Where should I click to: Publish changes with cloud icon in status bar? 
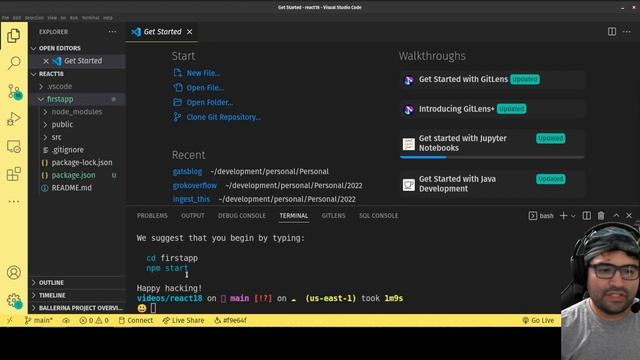click(66, 320)
